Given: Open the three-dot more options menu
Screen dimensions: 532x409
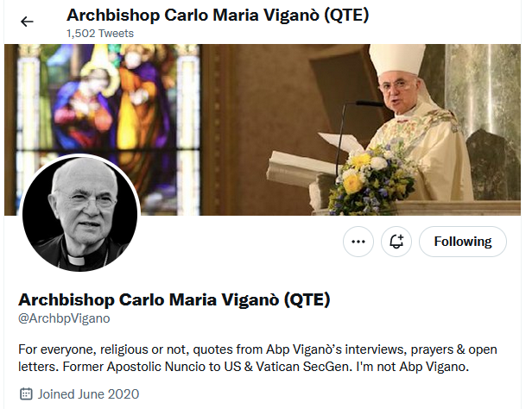Looking at the screenshot, I should pyautogui.click(x=358, y=242).
